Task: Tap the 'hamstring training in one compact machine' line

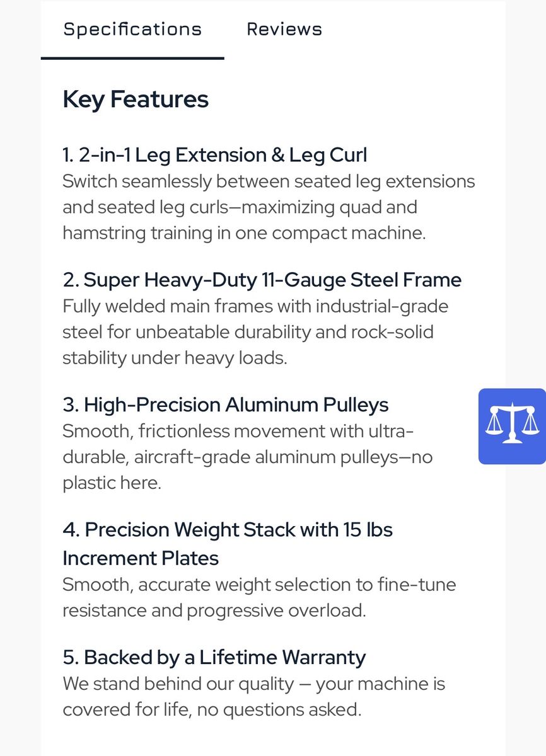Action: [244, 233]
